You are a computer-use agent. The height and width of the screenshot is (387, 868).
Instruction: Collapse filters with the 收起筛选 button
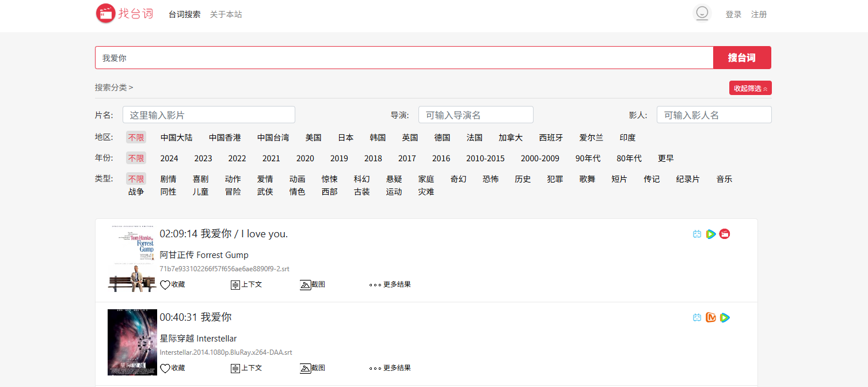[x=750, y=88]
